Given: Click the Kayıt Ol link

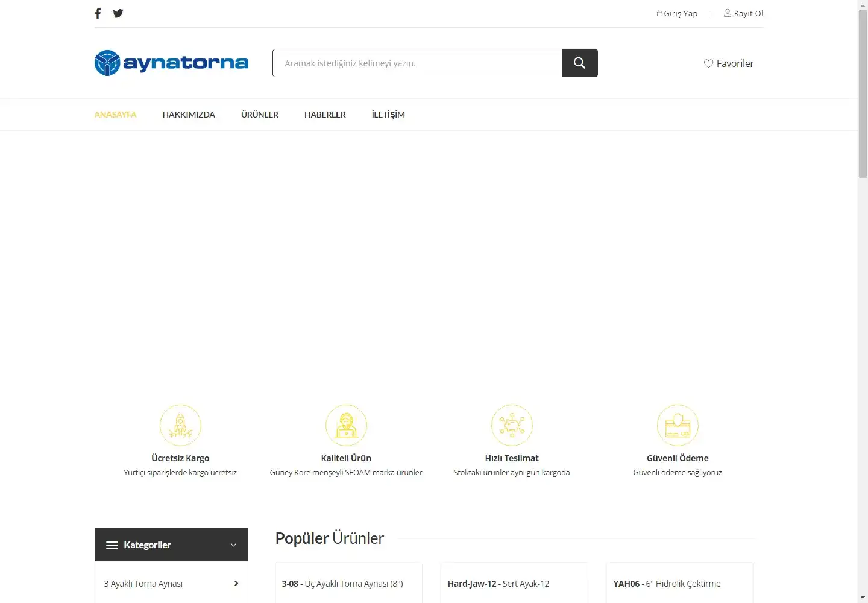Looking at the screenshot, I should [x=749, y=13].
